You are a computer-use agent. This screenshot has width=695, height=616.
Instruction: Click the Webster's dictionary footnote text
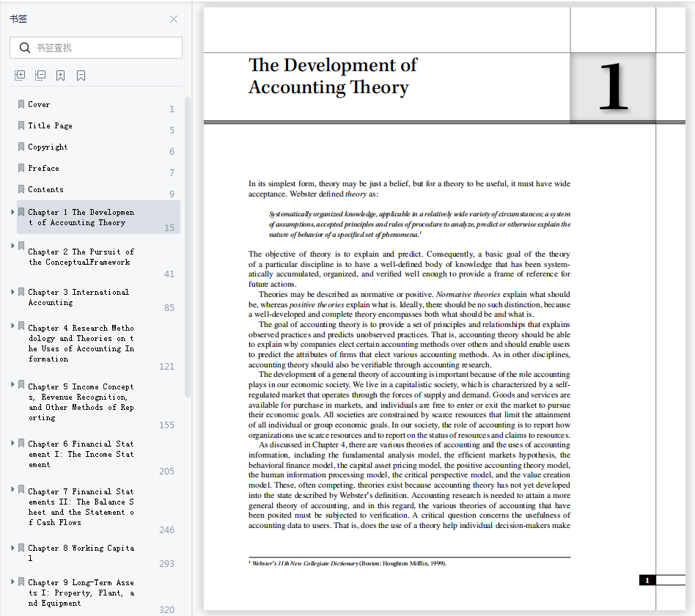347,564
